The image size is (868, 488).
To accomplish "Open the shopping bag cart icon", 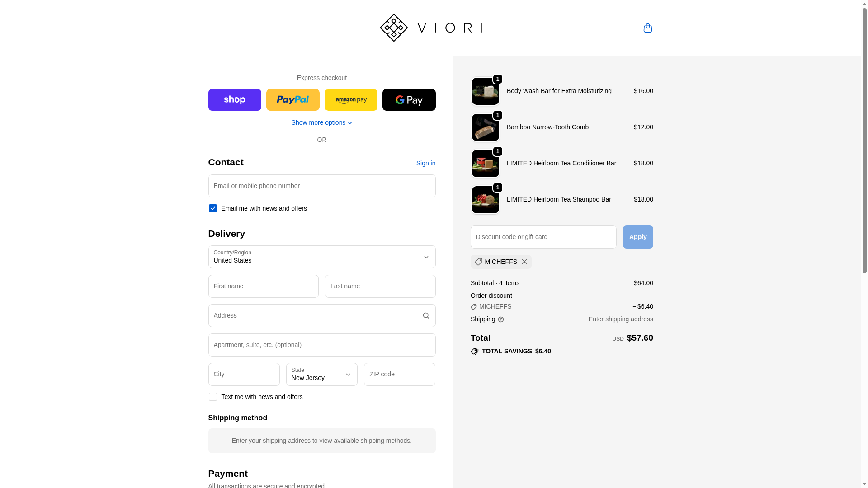I will point(647,28).
